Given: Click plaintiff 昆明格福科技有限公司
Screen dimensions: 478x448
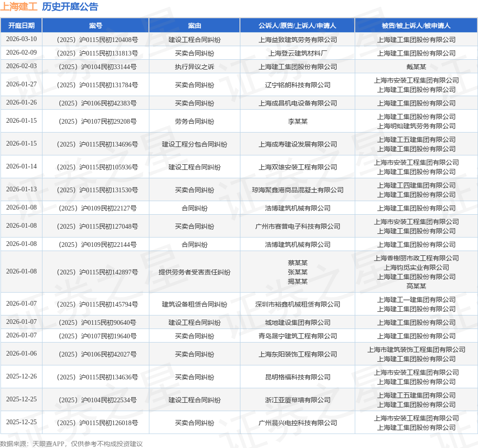Looking at the screenshot, I should 298,377.
